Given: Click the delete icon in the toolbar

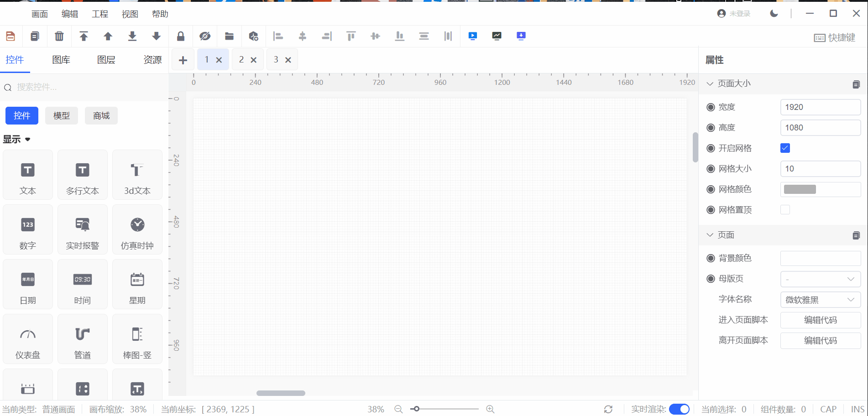Looking at the screenshot, I should [x=59, y=36].
